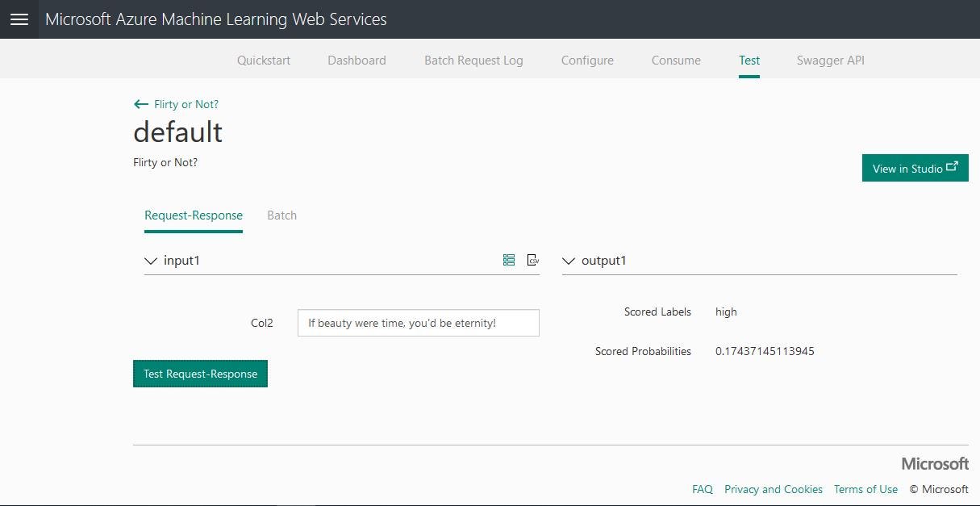The width and height of the screenshot is (980, 506).
Task: Click the Scored Labels label
Action: click(x=657, y=312)
